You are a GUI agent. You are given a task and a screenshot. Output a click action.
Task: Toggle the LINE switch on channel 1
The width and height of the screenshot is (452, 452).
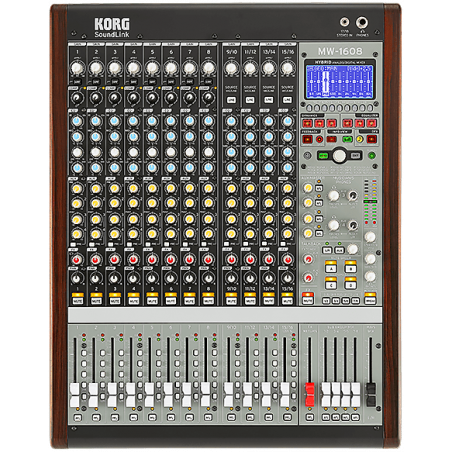click(x=77, y=82)
